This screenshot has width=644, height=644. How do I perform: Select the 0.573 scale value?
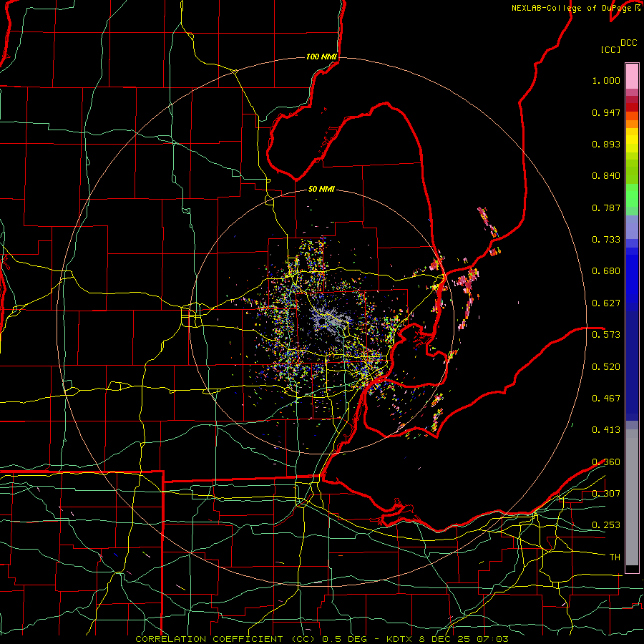pos(606,335)
